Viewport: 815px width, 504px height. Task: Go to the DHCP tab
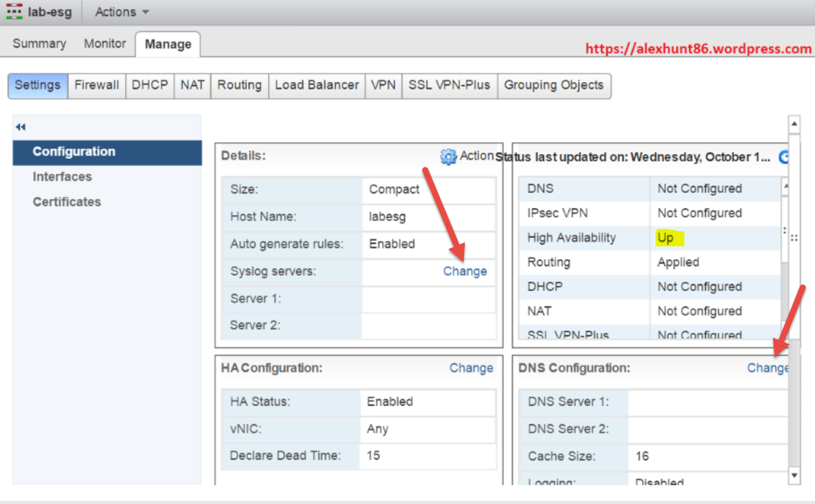(x=150, y=85)
